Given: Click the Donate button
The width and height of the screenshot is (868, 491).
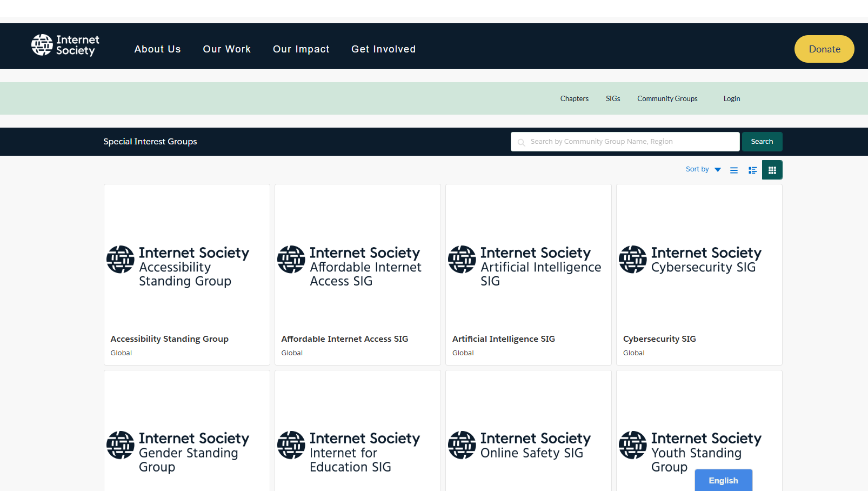Looking at the screenshot, I should pyautogui.click(x=824, y=49).
